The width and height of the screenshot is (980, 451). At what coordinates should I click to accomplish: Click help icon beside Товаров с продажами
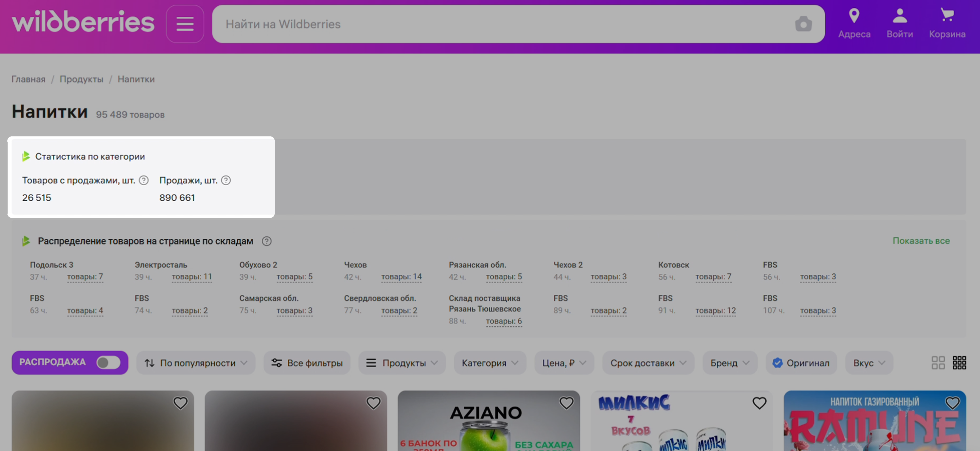144,180
